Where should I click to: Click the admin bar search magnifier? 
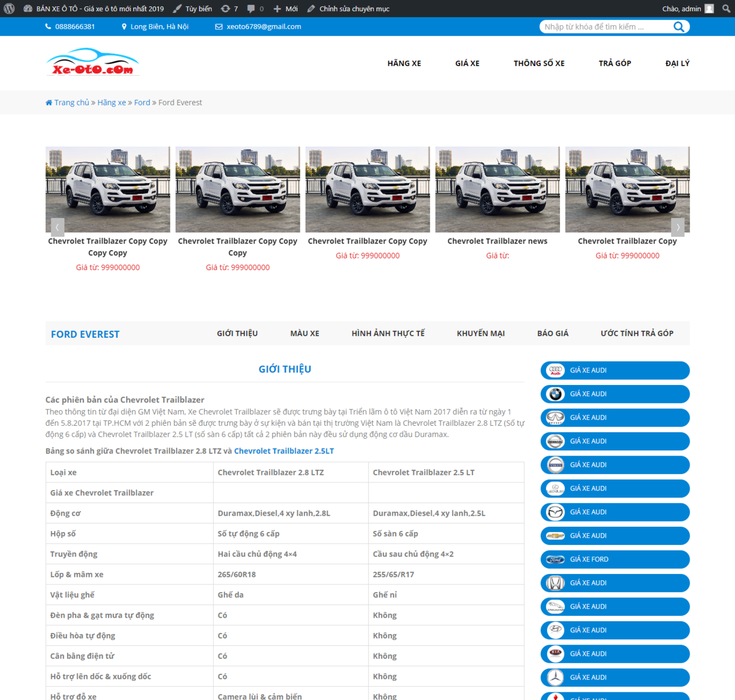[x=726, y=9]
